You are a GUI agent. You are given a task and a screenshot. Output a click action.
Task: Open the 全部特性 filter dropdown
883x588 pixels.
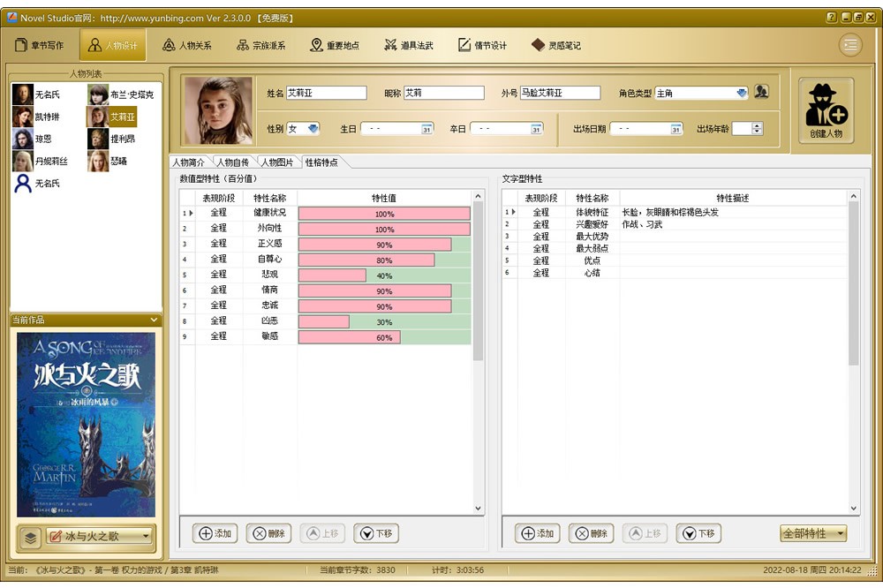pos(840,533)
